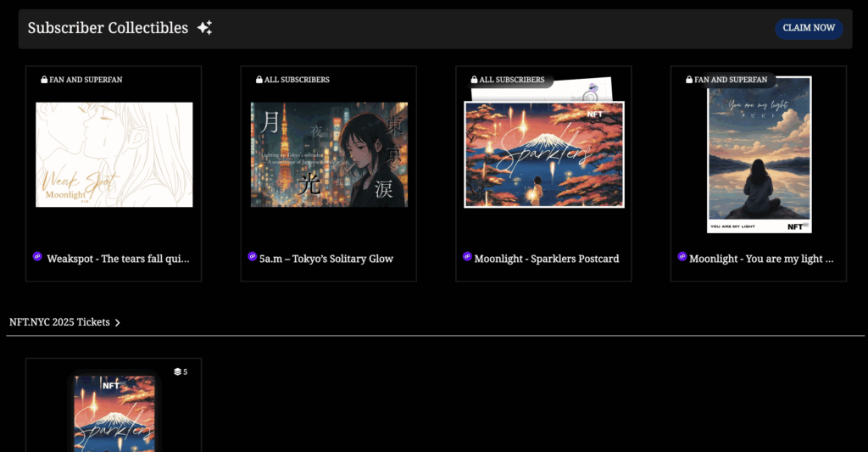Select the Weak Spot Moonlight artwork thumbnail
Viewport: 868px width, 452px height.
click(114, 154)
